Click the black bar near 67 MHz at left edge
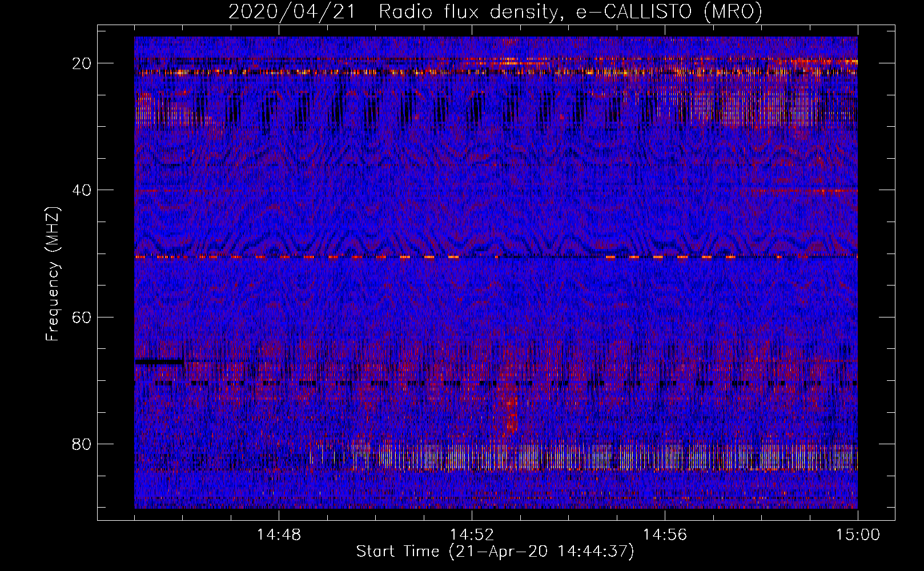Image resolution: width=924 pixels, height=571 pixels. [x=159, y=361]
